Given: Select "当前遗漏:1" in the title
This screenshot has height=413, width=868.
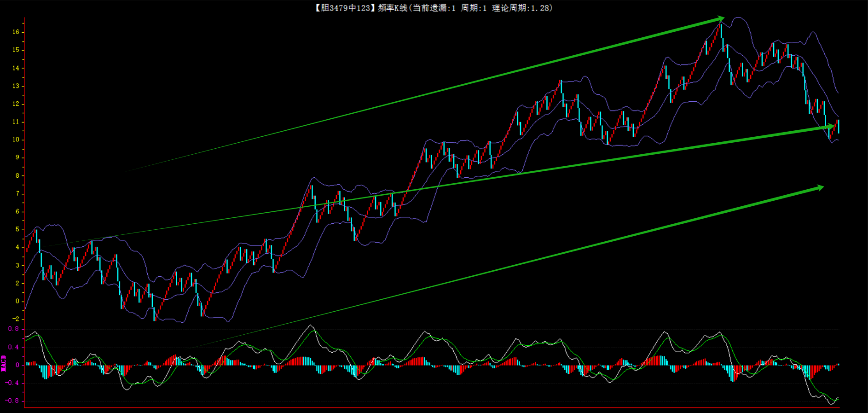Looking at the screenshot, I should coord(434,8).
